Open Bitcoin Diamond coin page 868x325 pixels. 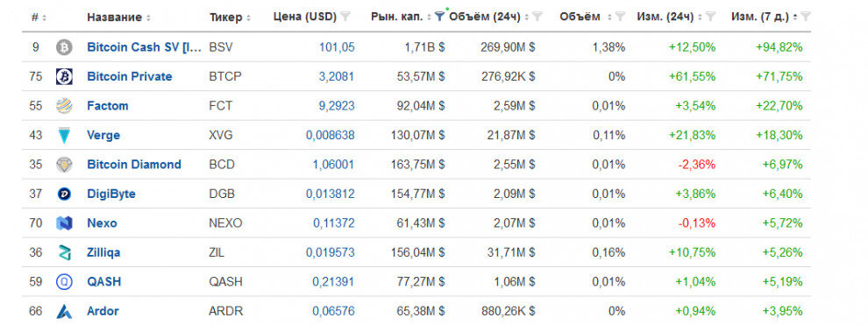(x=134, y=165)
